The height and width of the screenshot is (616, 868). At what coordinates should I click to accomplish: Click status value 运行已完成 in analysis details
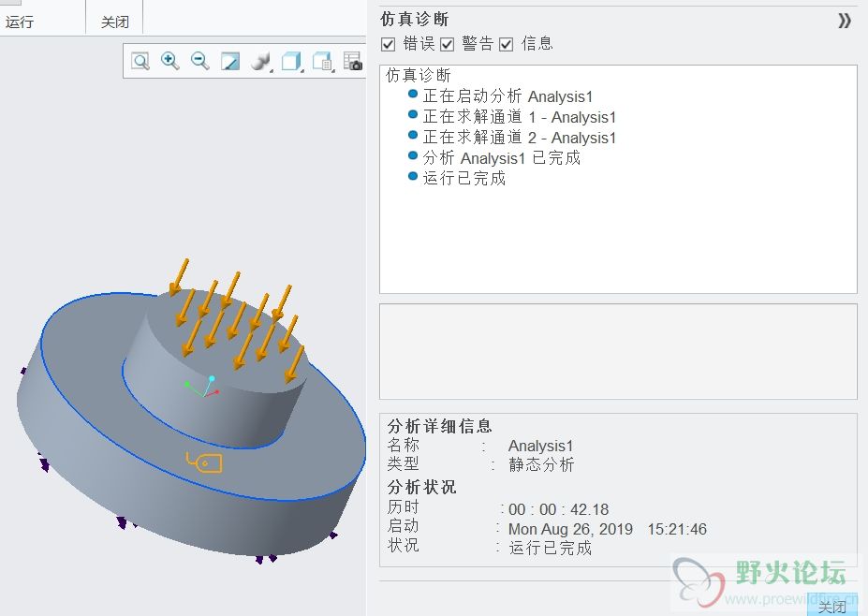[551, 548]
